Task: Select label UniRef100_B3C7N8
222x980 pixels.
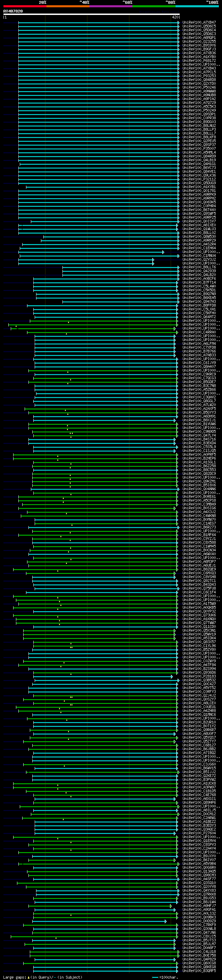Action: tap(199, 386)
